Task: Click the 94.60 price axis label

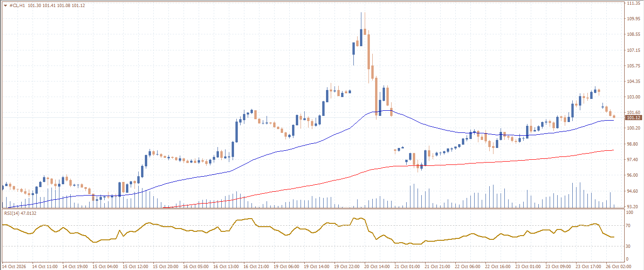Action: coord(632,191)
